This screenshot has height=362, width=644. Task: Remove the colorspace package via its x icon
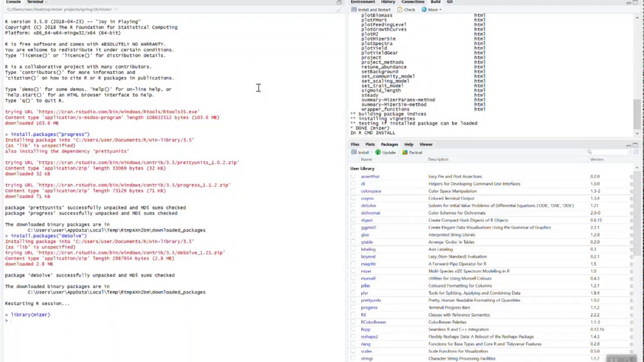click(631, 191)
